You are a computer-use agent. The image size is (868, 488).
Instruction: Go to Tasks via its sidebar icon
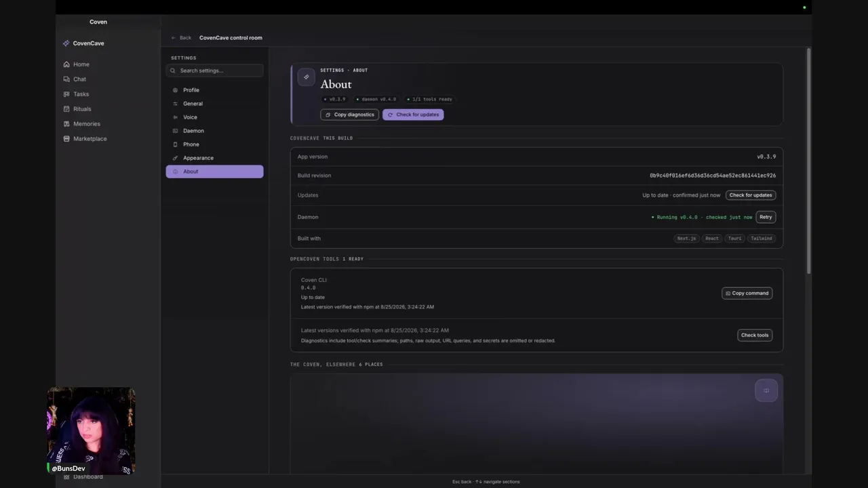coord(66,94)
